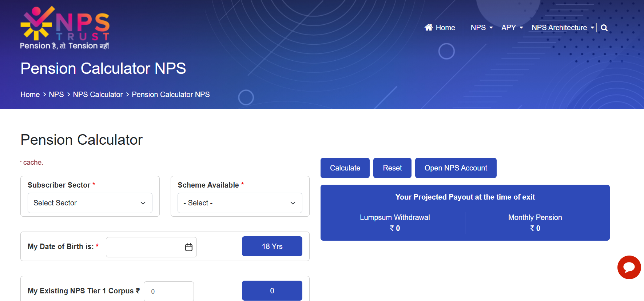Click the corpus value display showing 0
This screenshot has height=301, width=644.
tap(272, 291)
